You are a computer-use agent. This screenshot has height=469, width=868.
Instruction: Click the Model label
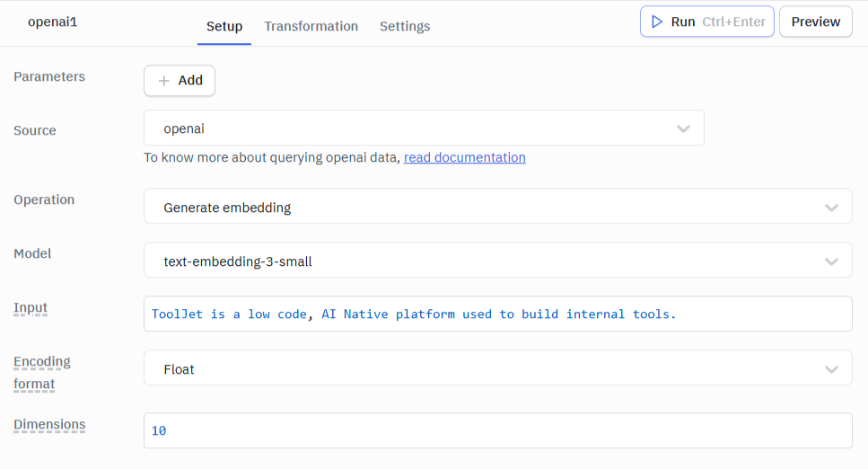click(32, 253)
